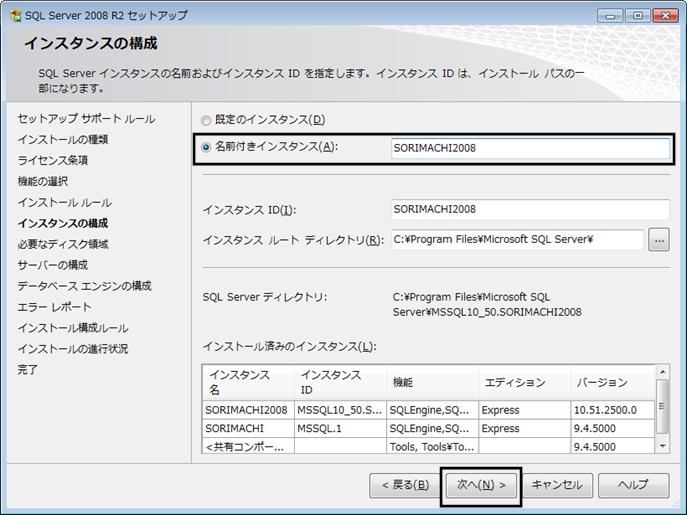Select サーバーの構成 in the step list
687x515 pixels.
click(x=53, y=265)
